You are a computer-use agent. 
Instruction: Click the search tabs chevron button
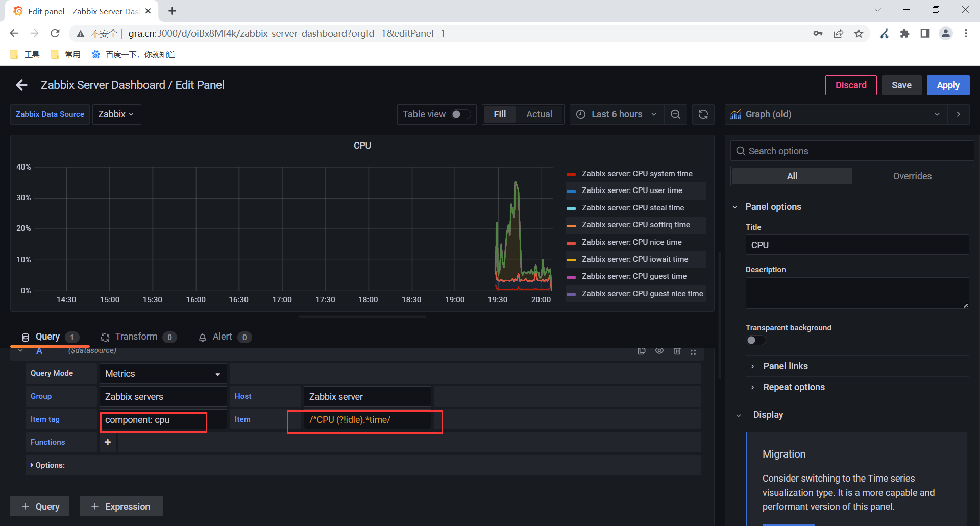click(877, 9)
